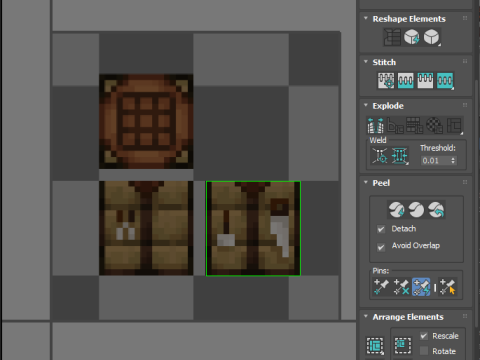
Task: Uncheck the Rescale checkbox
Action: (424, 336)
